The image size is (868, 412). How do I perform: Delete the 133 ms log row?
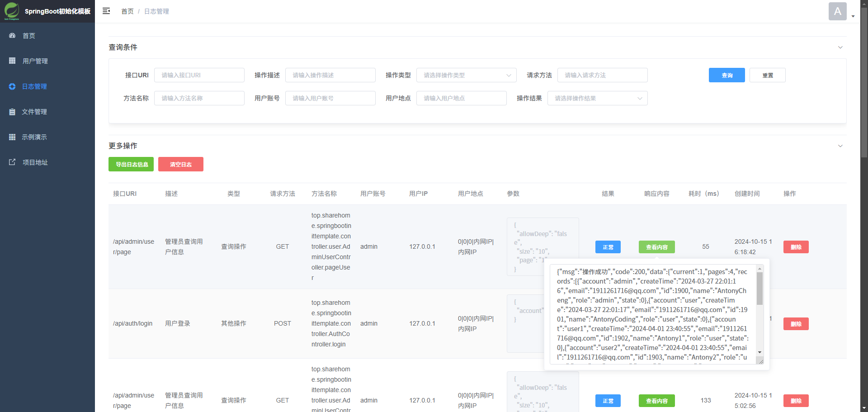click(x=796, y=401)
